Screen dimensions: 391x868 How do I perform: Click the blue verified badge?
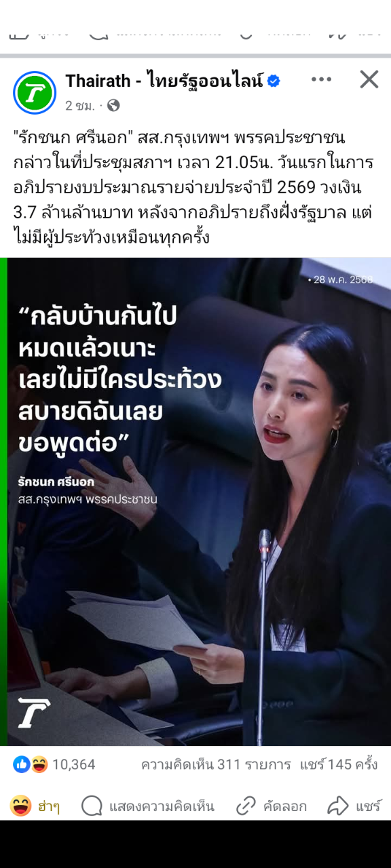click(274, 81)
